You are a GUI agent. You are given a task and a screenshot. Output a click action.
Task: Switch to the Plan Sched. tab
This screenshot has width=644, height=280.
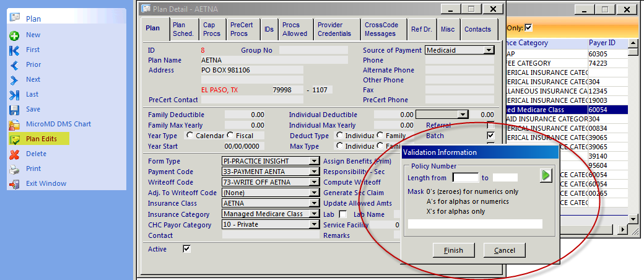pyautogui.click(x=183, y=29)
